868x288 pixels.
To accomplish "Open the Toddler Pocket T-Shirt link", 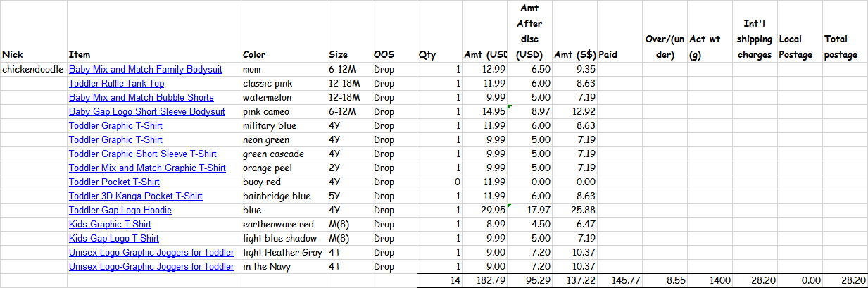I will tap(114, 182).
